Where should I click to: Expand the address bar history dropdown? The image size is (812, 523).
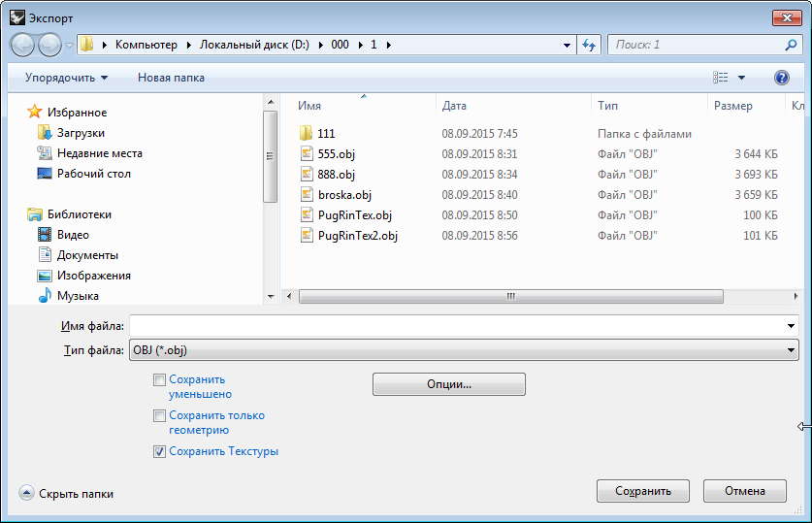568,45
